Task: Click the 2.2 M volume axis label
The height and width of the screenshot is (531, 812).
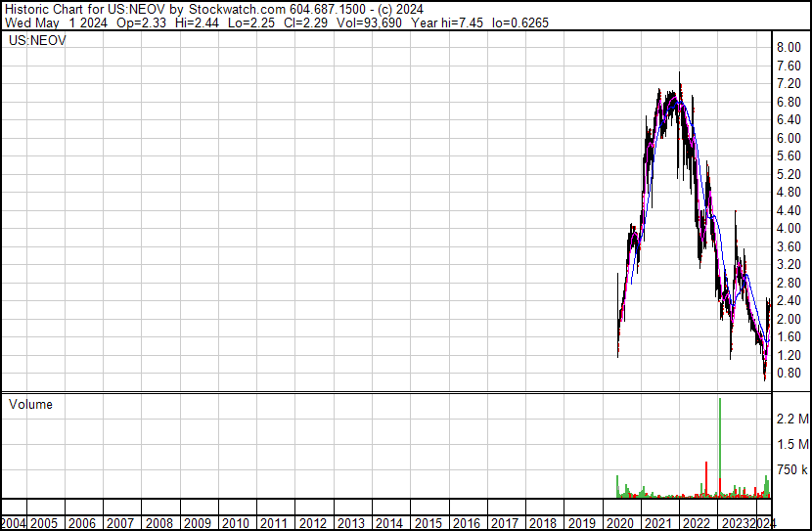Action: pyautogui.click(x=792, y=419)
